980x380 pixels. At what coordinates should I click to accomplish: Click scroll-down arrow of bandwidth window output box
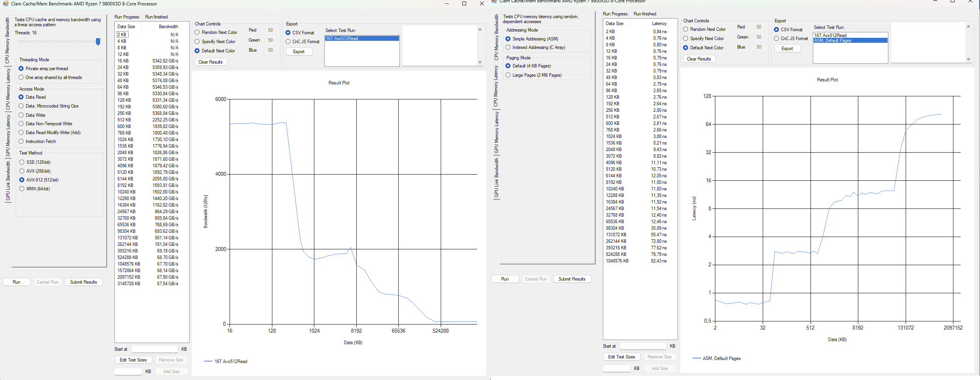pyautogui.click(x=480, y=62)
